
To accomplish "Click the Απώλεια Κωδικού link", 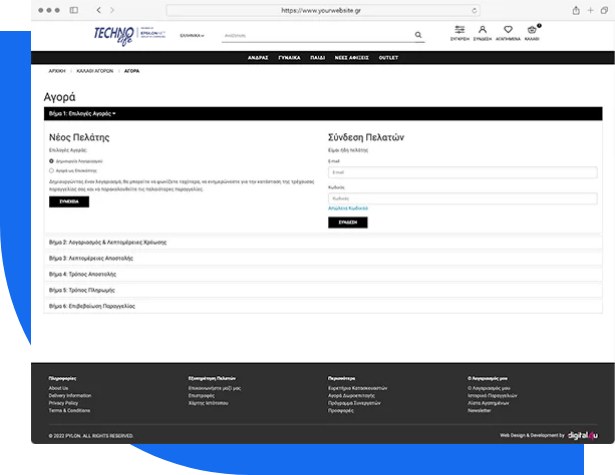I will pos(348,208).
